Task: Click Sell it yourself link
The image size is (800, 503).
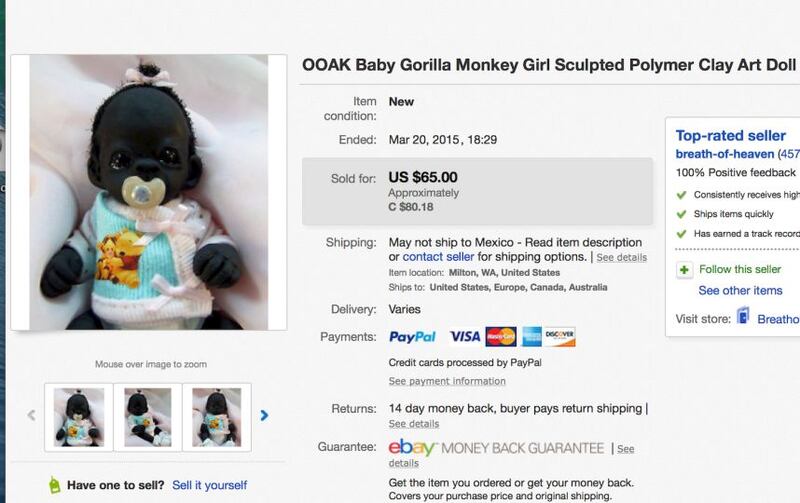Action: [x=210, y=485]
